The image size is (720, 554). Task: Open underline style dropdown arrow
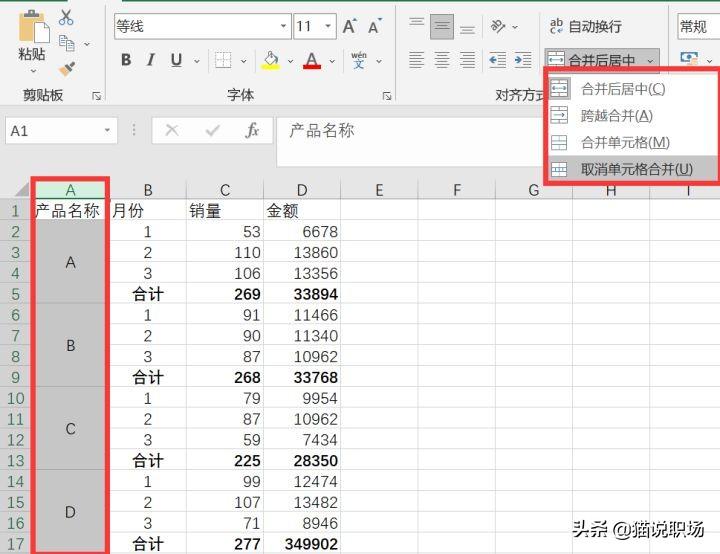tap(197, 61)
